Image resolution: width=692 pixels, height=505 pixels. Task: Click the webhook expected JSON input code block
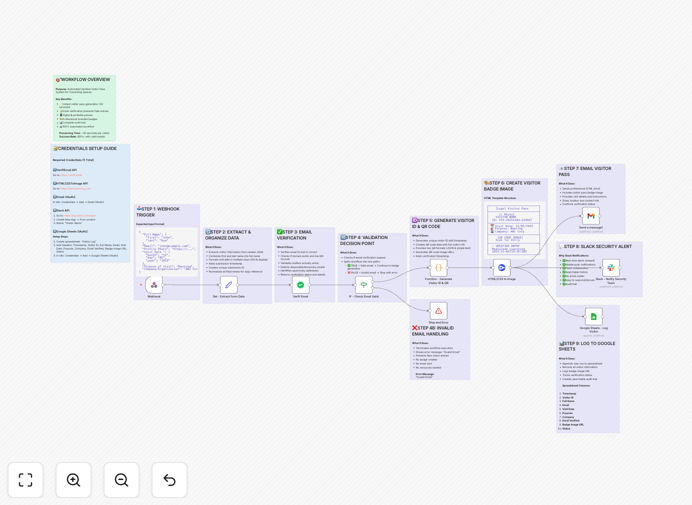click(x=167, y=251)
